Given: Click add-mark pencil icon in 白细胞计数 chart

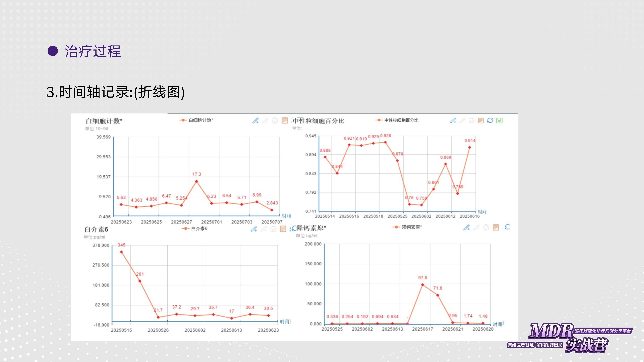Looking at the screenshot, I should [255, 121].
